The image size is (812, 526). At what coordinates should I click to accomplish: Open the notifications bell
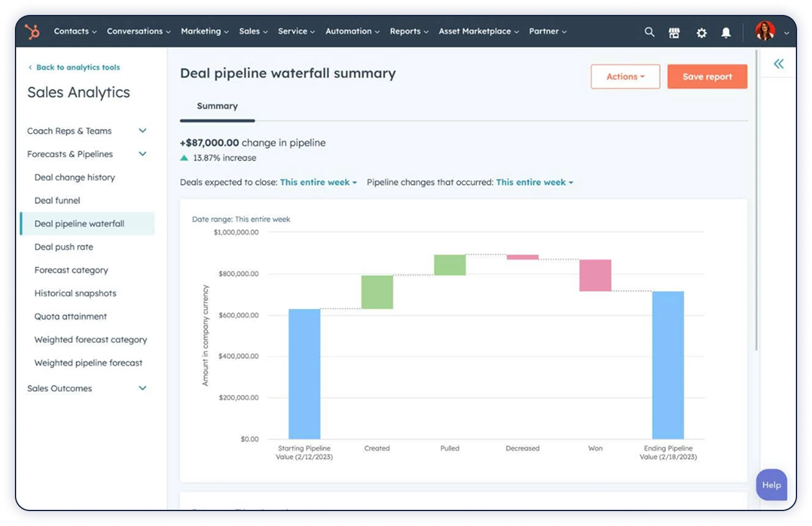pyautogui.click(x=726, y=32)
